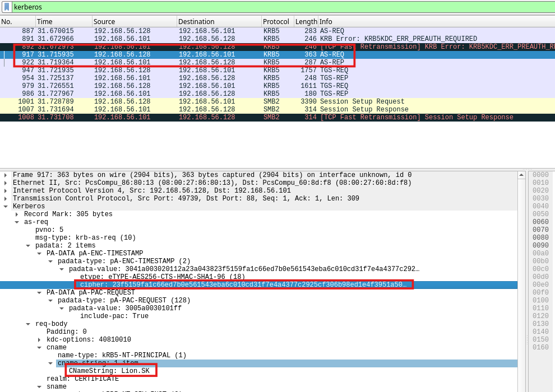Click the display filter bookmark icon
555x392 pixels.
(x=6, y=7)
